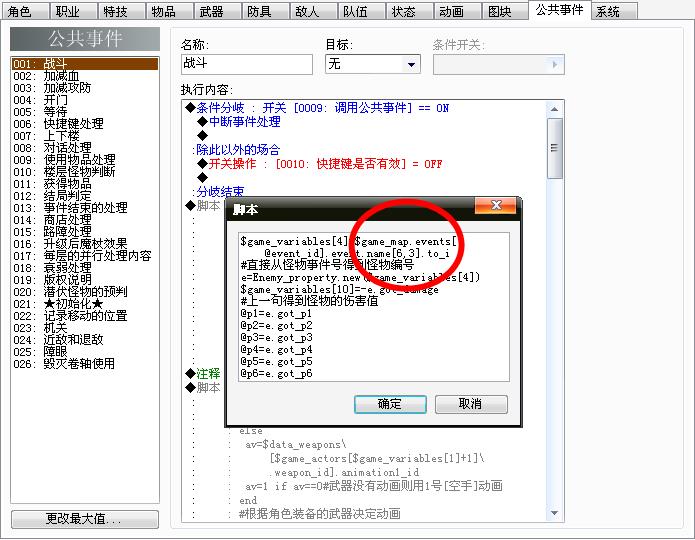Screen dimensions: 695x540
Task: Select common event 001: 战斗
Action: coord(85,64)
